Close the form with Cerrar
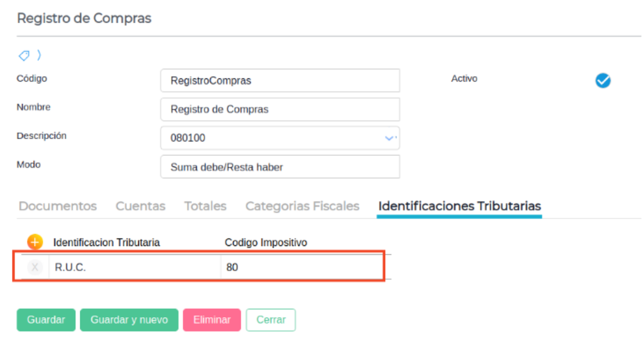The height and width of the screenshot is (337, 644). (271, 320)
